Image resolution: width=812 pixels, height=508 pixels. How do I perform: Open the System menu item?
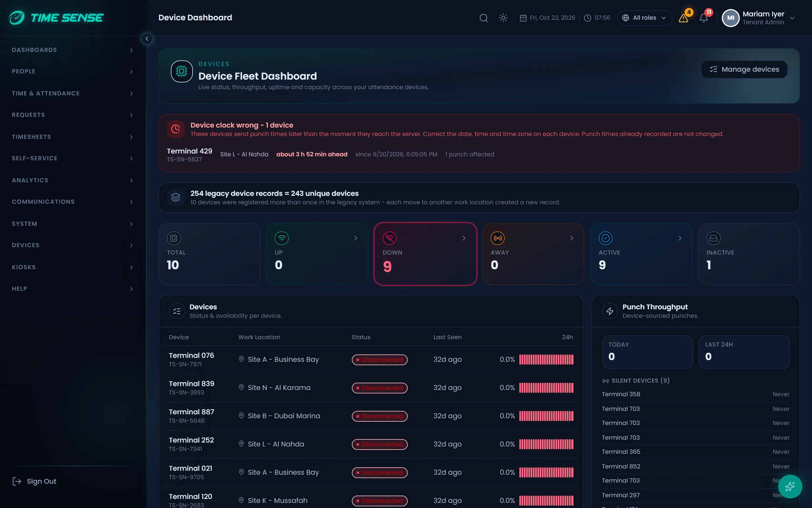(73, 224)
